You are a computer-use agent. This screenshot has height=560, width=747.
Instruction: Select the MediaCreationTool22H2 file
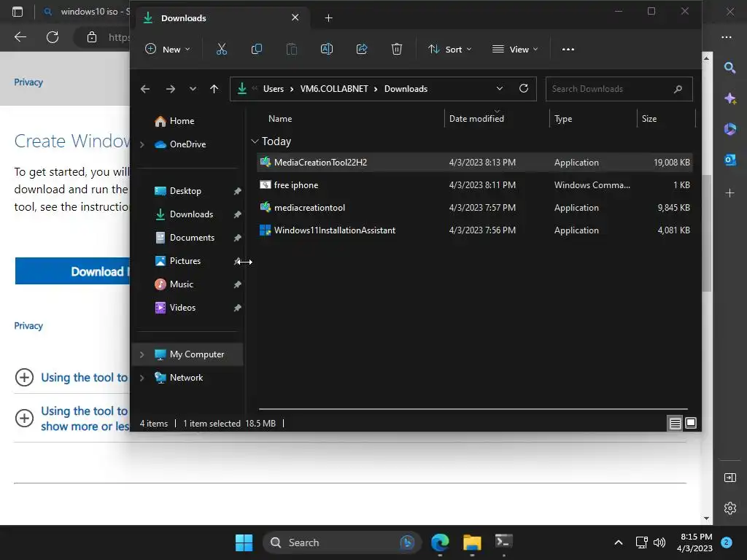[474, 163]
